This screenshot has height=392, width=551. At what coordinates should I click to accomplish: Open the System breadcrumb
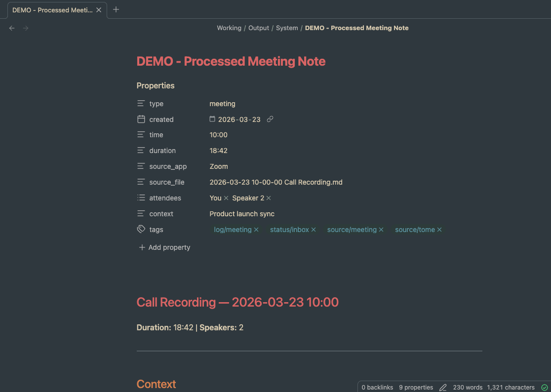(x=287, y=28)
